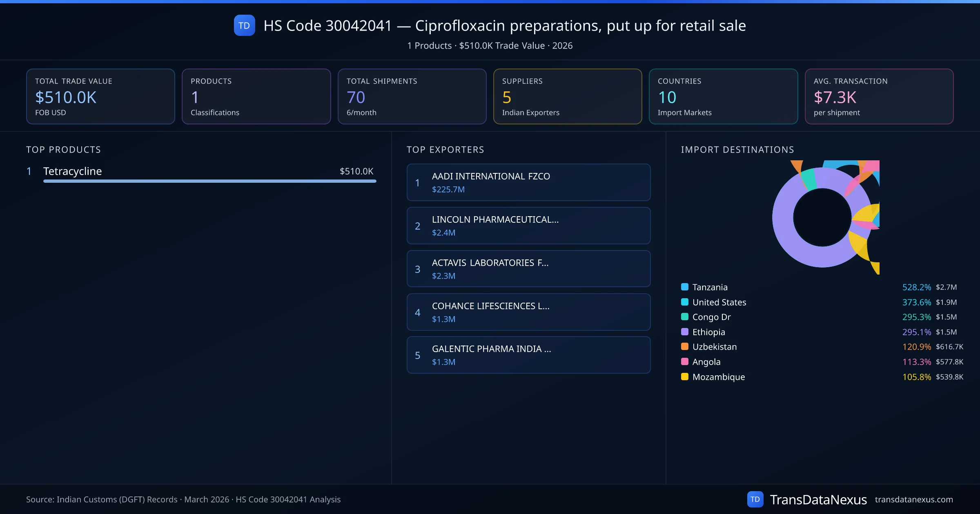
Task: Open the transdatanexus.com link
Action: [x=913, y=499]
